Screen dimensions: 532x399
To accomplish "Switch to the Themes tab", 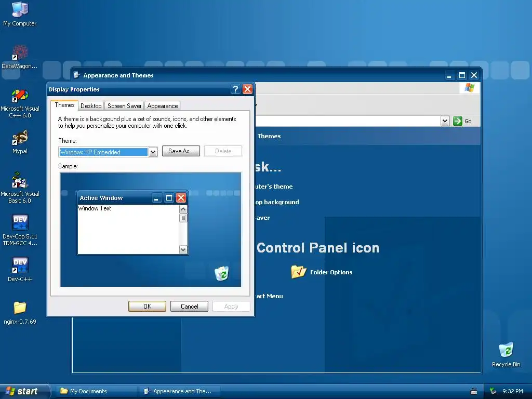I will [x=64, y=105].
